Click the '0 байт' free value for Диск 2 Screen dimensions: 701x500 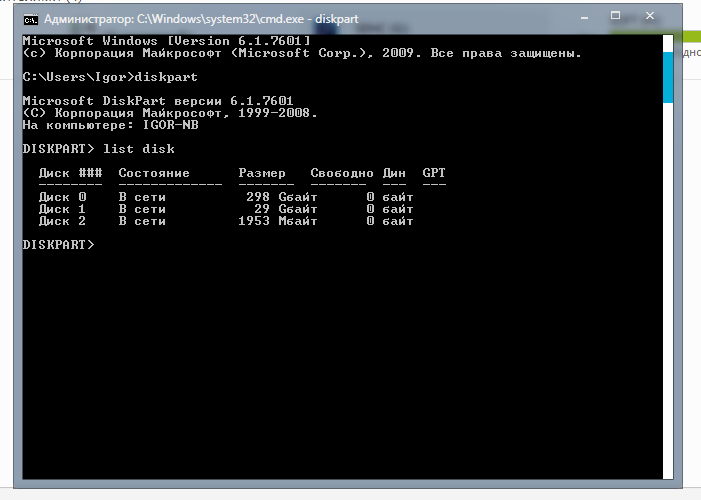tap(389, 221)
